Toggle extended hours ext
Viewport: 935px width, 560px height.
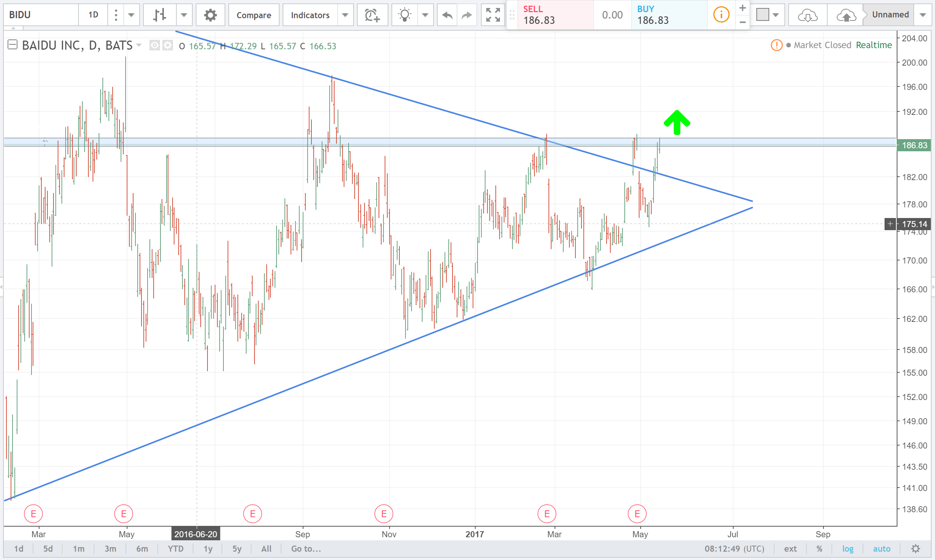point(790,549)
